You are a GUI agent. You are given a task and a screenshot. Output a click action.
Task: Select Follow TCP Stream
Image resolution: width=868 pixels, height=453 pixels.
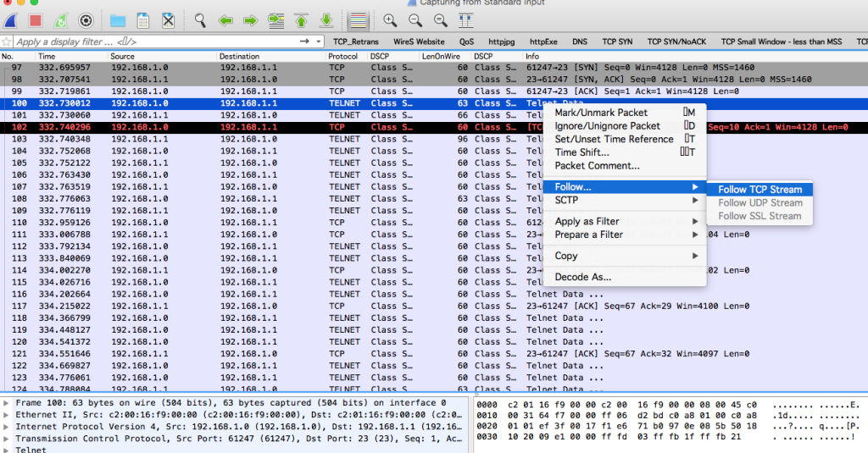click(759, 189)
